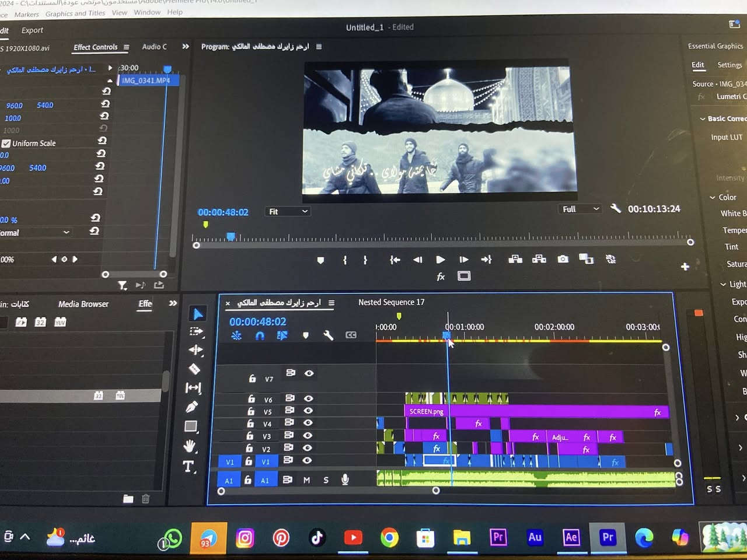The image size is (747, 560).
Task: Add a marker in the timeline
Action: point(306,335)
